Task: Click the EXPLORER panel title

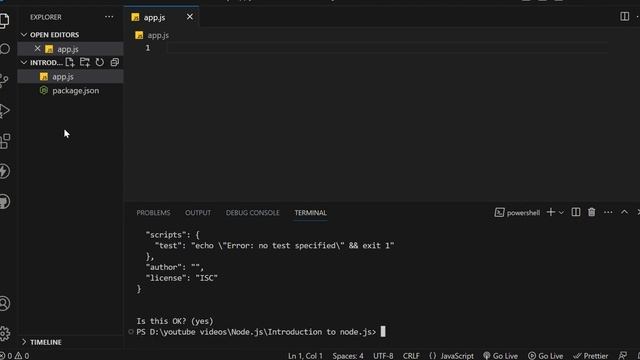Action: [46, 17]
